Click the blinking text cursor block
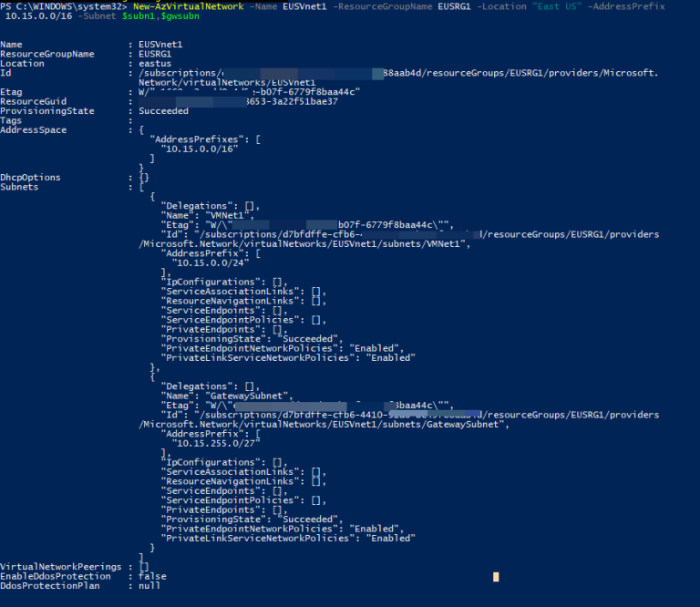Viewport: 700px width, 607px height. pos(495,577)
